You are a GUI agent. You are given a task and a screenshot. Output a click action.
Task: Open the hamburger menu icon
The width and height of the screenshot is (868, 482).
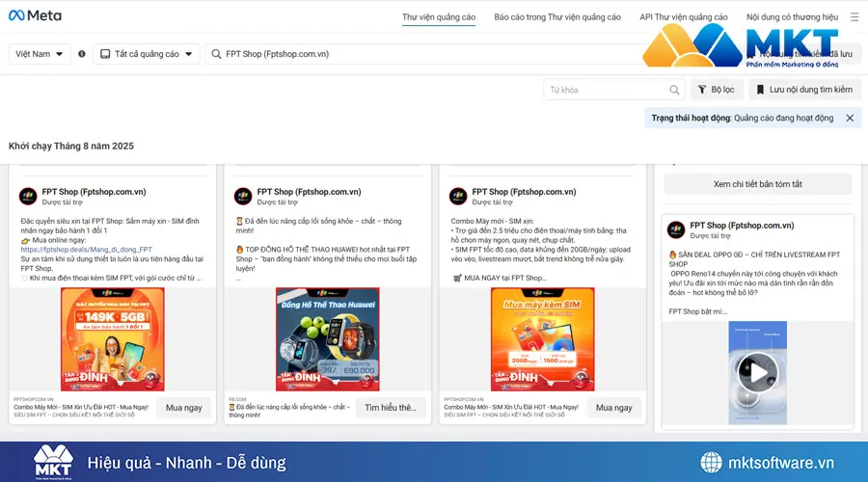click(854, 17)
